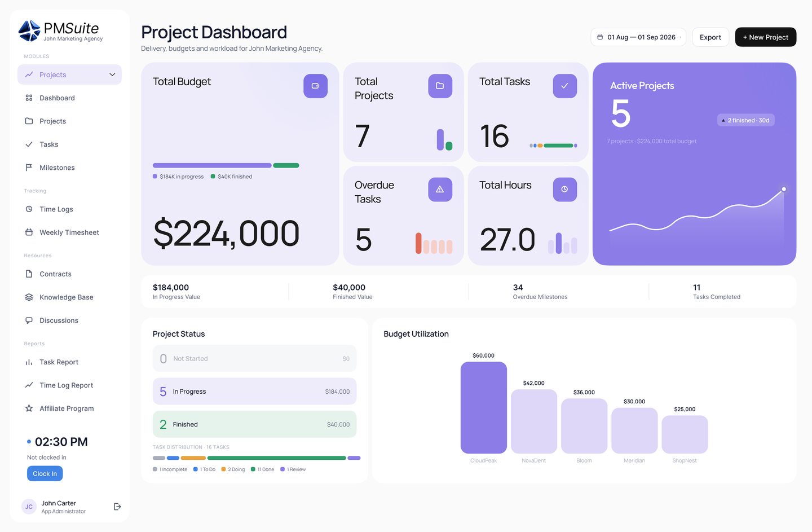Image resolution: width=812 pixels, height=532 pixels.
Task: Open the 01 Aug — 01 Sep 2026 date range dropdown
Action: (x=638, y=37)
